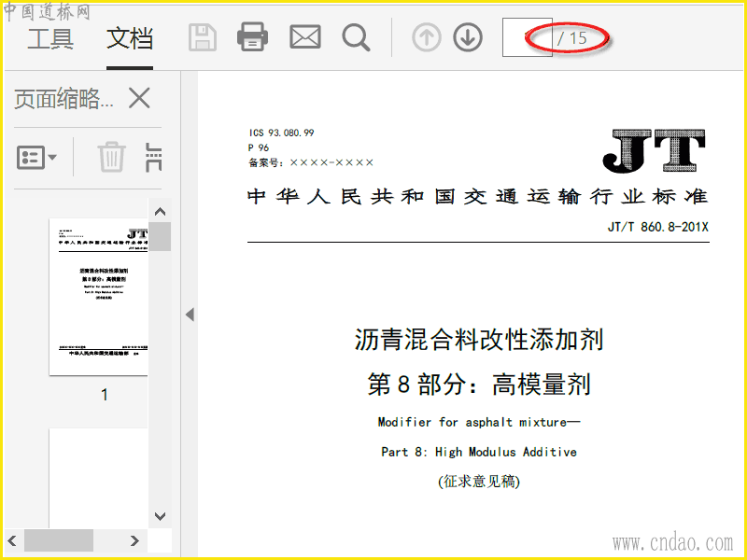747x560 pixels.
Task: Click the 备案号 line
Action: 311,162
